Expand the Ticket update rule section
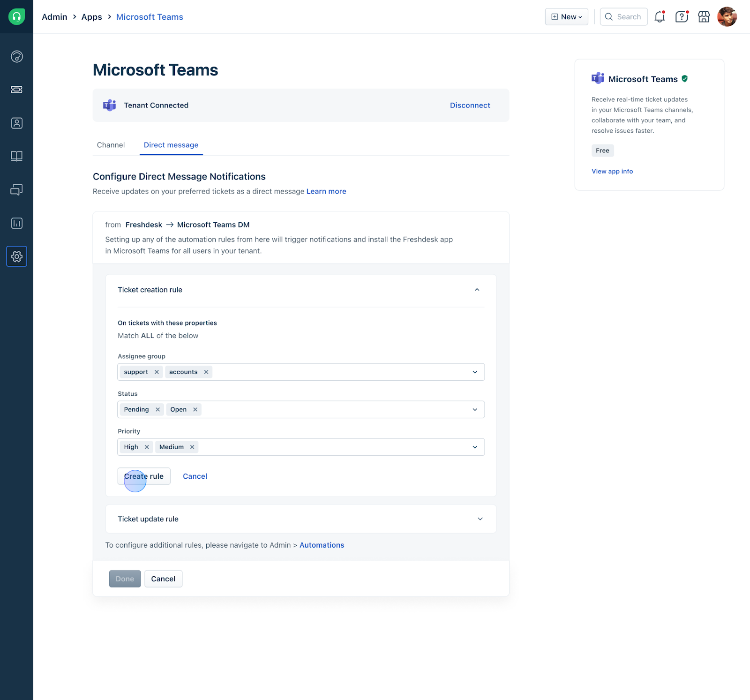The height and width of the screenshot is (700, 750). pos(480,519)
